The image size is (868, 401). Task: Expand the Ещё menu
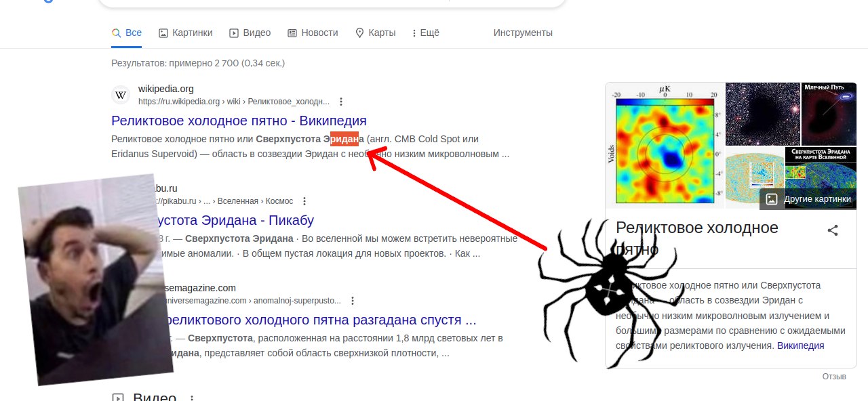click(x=425, y=33)
